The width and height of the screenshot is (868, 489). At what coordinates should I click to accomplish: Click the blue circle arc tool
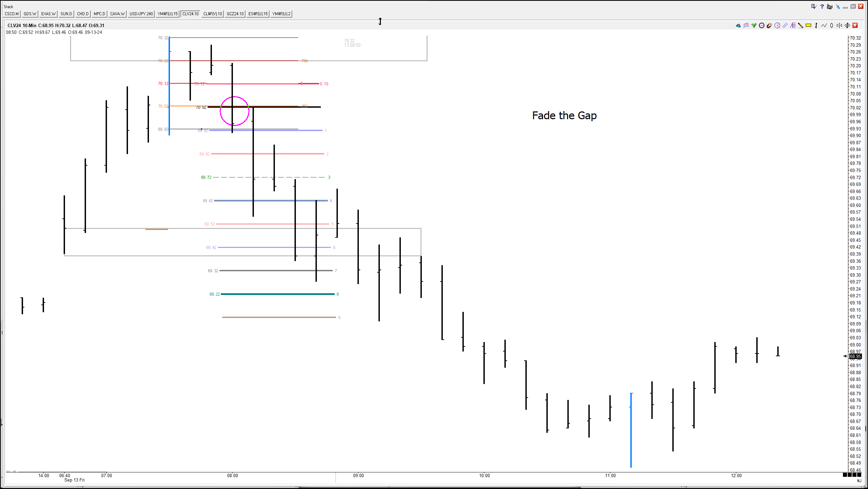click(x=777, y=25)
